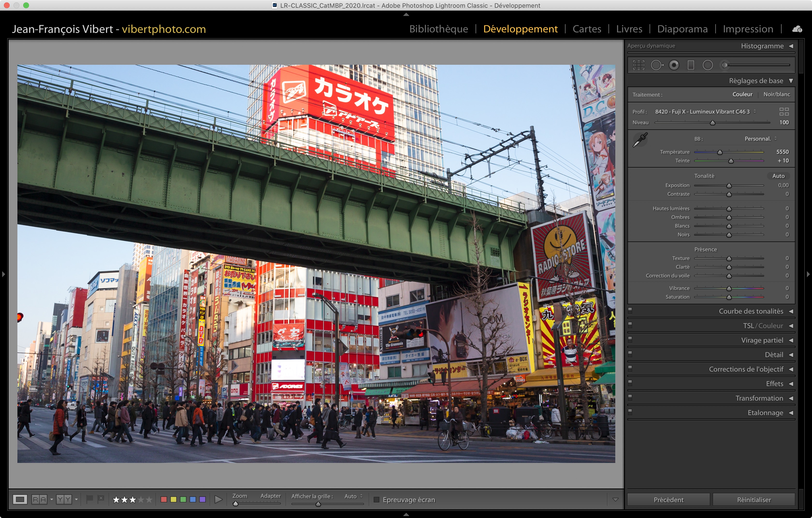Activate the spot removal tool
This screenshot has height=518, width=812.
click(x=657, y=65)
